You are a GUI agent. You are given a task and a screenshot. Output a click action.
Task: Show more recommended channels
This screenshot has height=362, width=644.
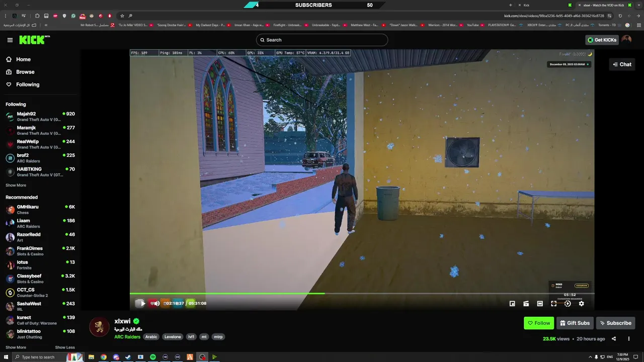(16, 347)
